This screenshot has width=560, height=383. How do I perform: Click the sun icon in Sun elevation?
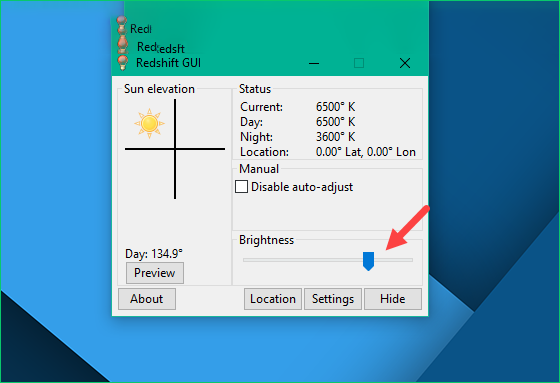click(149, 124)
